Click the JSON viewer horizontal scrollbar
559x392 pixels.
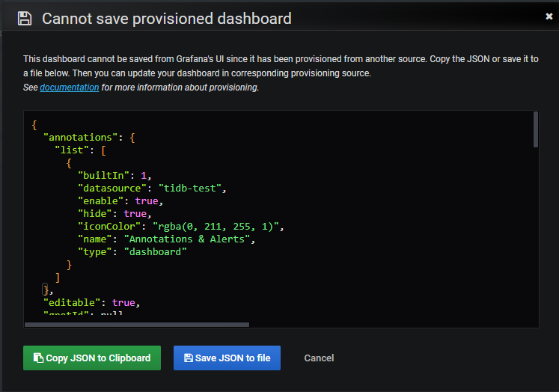coord(136,325)
